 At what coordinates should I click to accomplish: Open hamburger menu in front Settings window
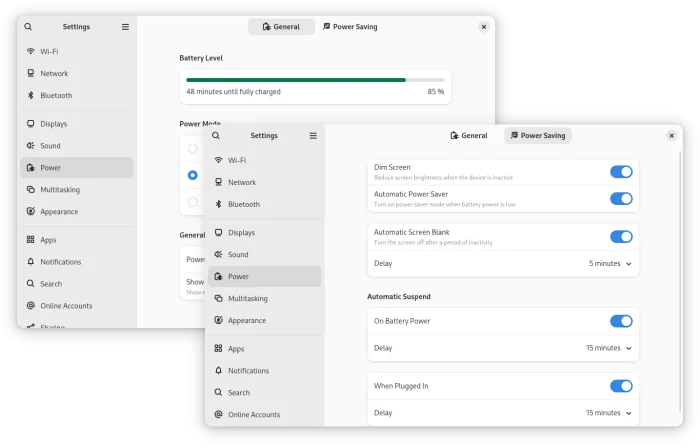313,136
